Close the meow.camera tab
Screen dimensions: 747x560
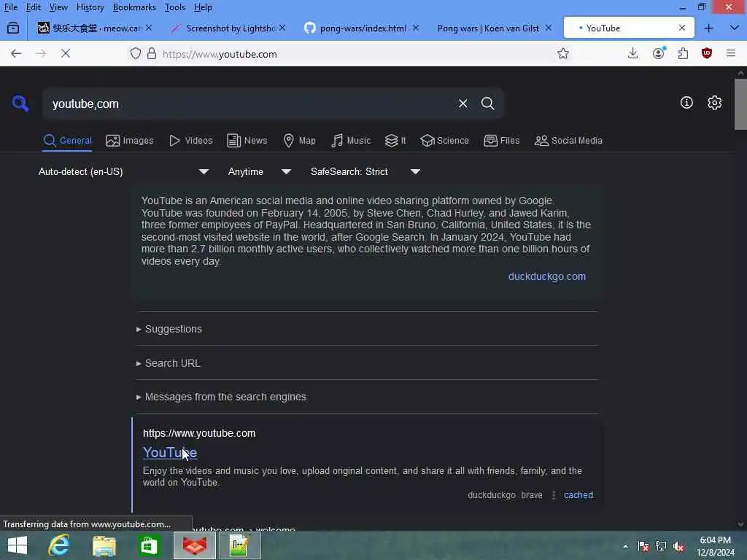click(149, 28)
